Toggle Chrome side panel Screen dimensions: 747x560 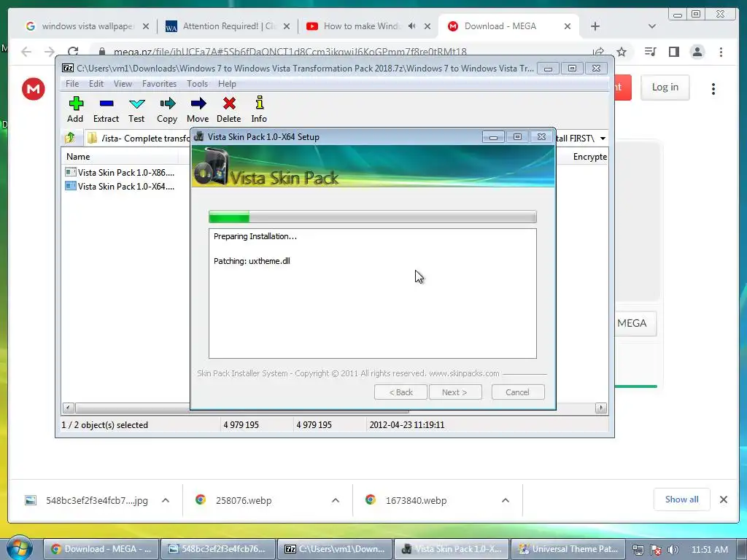click(673, 52)
